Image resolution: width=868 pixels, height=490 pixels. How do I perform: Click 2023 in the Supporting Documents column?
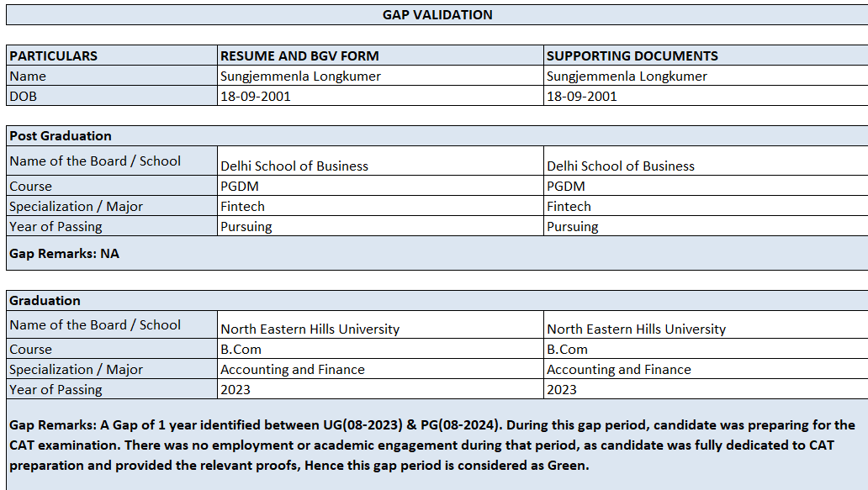click(562, 390)
